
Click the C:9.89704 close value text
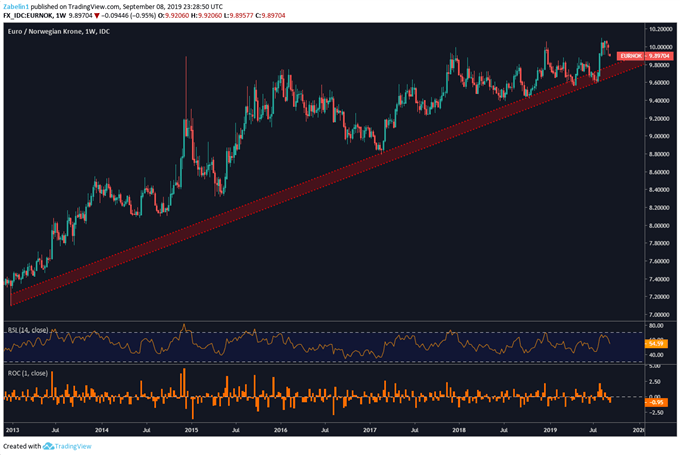(x=270, y=15)
